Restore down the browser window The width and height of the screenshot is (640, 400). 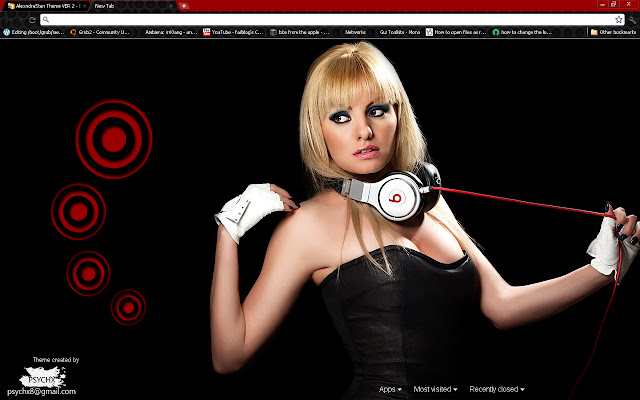point(613,4)
